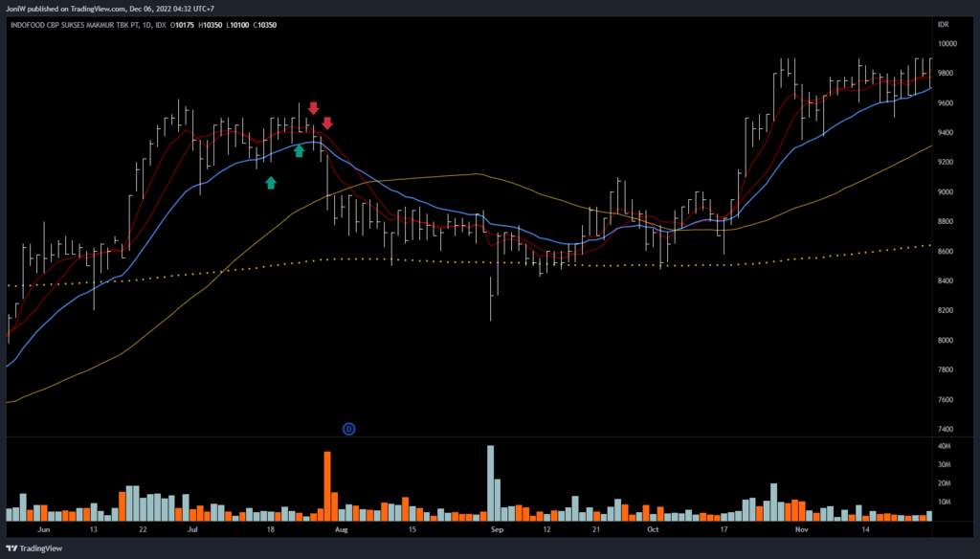Select the lowest green up arrow marker
The height and width of the screenshot is (559, 980).
coord(271,183)
